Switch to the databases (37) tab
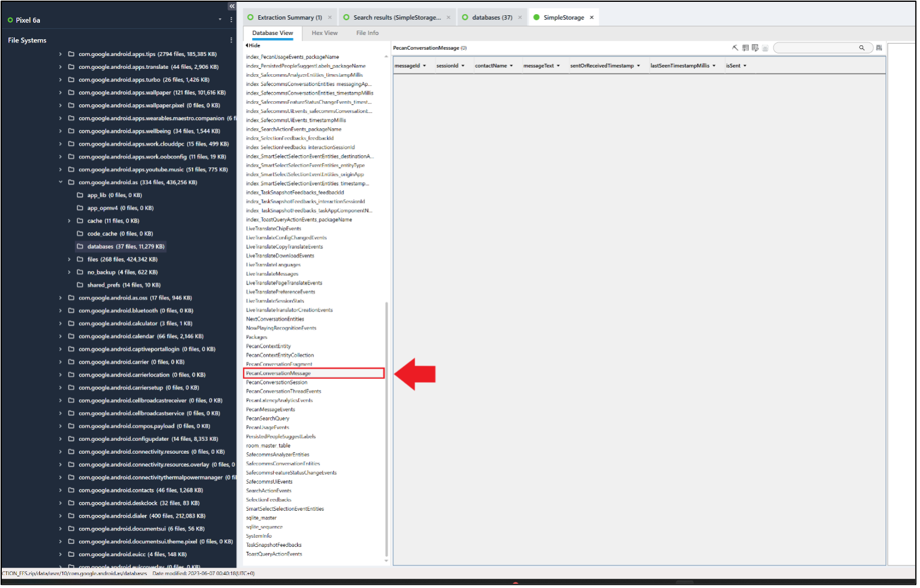The height and width of the screenshot is (588, 920). [491, 18]
